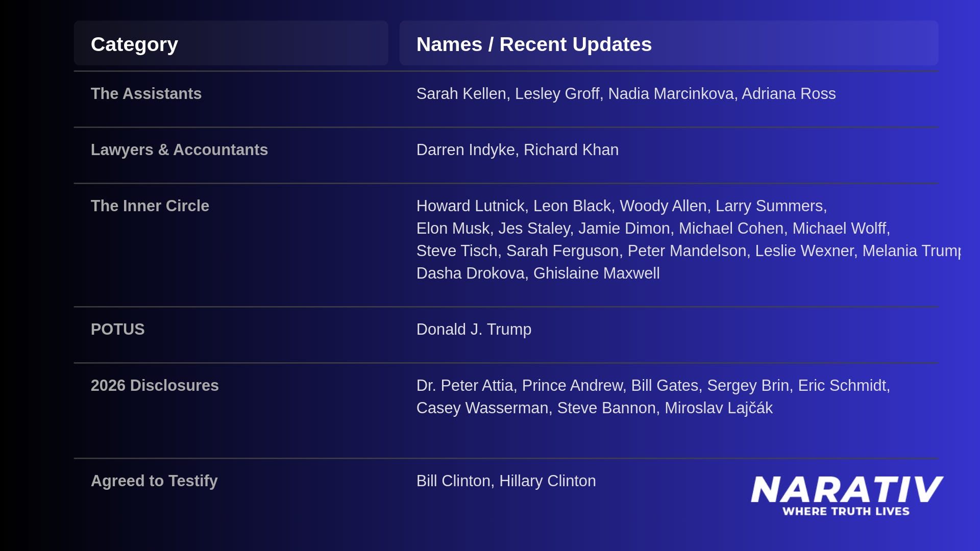Click Dasha Drokova, Ghislaine Maxwell line
Screen dimensions: 980x551
(538, 273)
